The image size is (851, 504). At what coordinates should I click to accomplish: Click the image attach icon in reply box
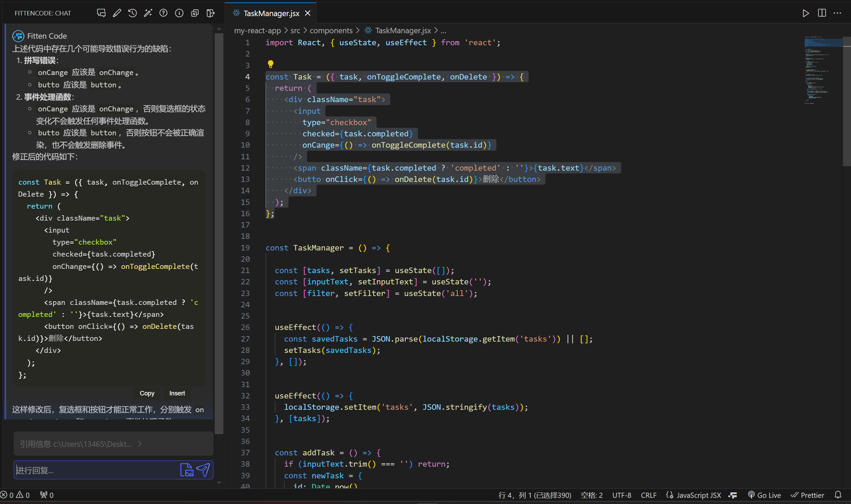pyautogui.click(x=187, y=470)
